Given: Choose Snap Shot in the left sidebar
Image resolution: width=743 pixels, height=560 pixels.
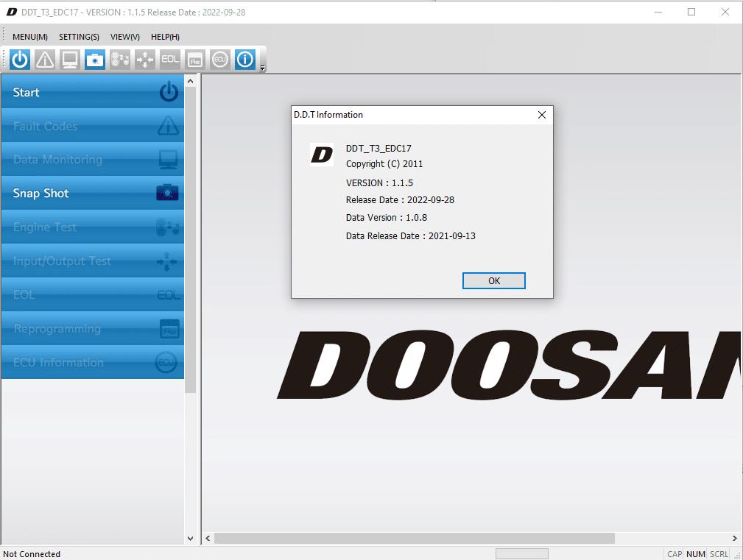Looking at the screenshot, I should [x=93, y=194].
